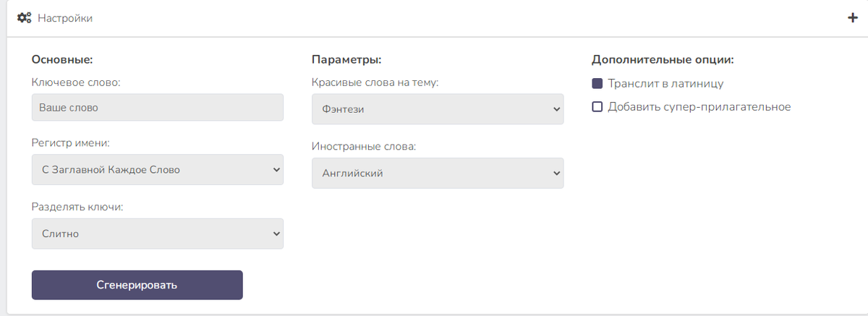Screen dimensions: 868x316
Task: Open the Разделять ключи dropdown
Action: (158, 234)
